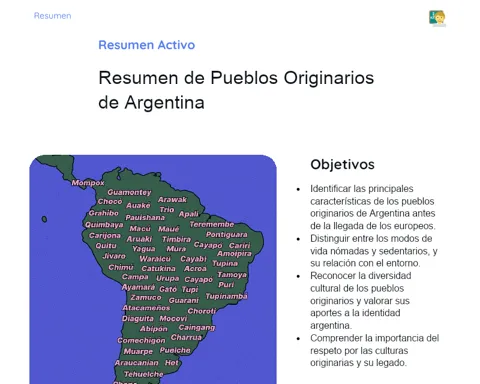Select the objective starting with Reconocer
Screen dimensions: 480x384
pos(360,301)
